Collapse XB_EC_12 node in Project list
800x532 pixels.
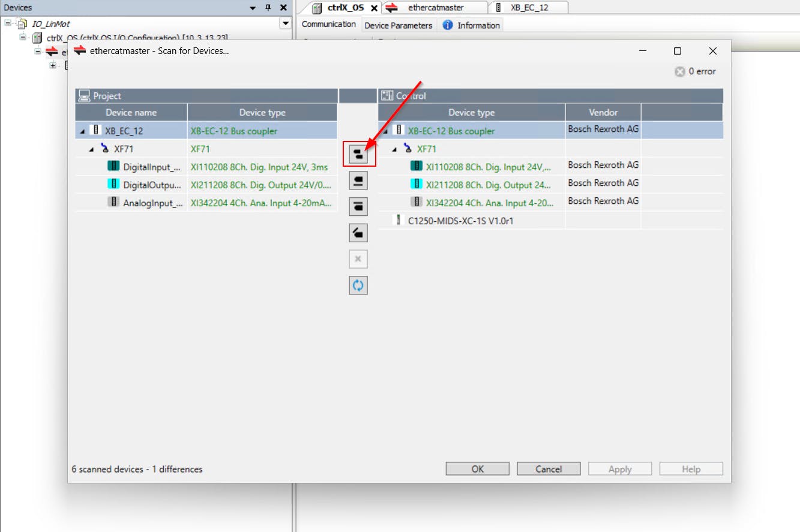pos(82,131)
